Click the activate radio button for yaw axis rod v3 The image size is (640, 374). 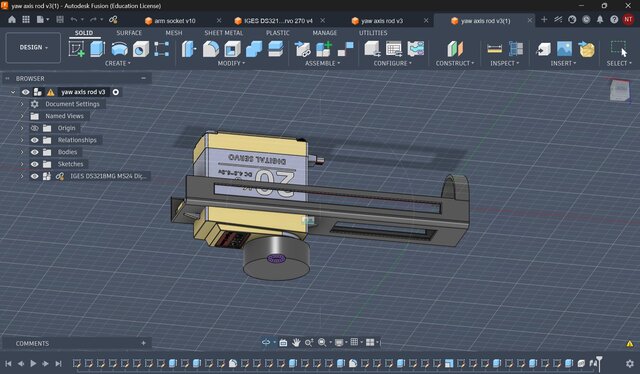[x=116, y=92]
